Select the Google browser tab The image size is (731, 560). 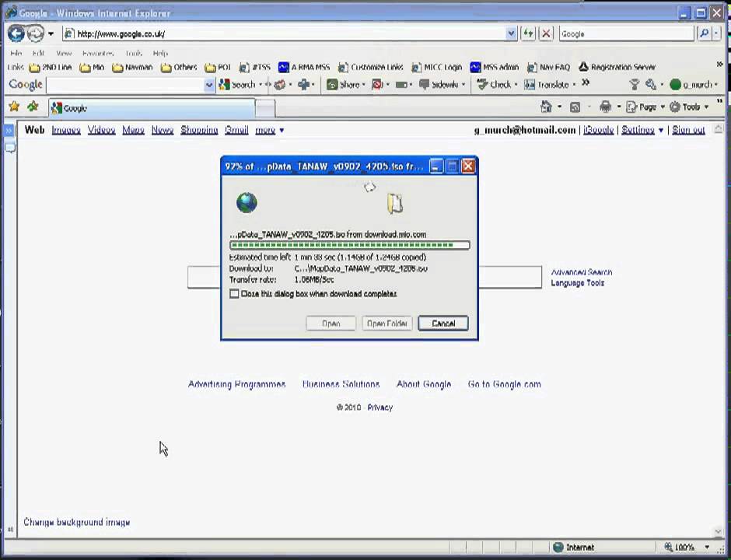coord(152,108)
